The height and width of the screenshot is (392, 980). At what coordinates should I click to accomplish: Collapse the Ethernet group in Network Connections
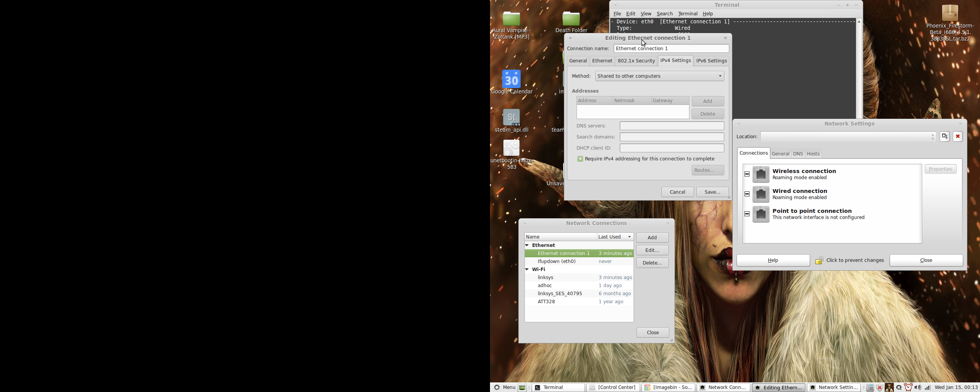(527, 245)
